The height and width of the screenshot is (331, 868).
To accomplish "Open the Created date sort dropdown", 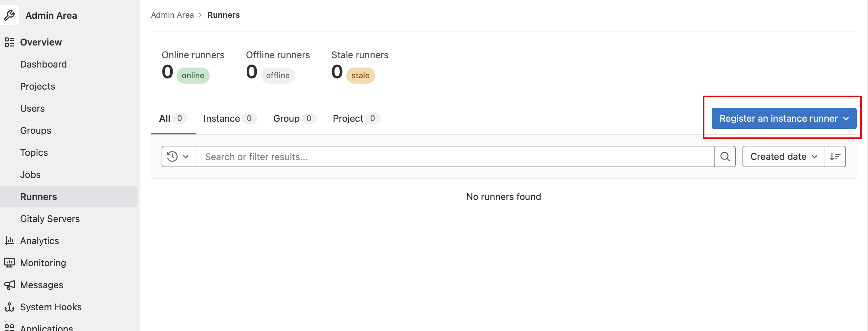I will [x=784, y=156].
